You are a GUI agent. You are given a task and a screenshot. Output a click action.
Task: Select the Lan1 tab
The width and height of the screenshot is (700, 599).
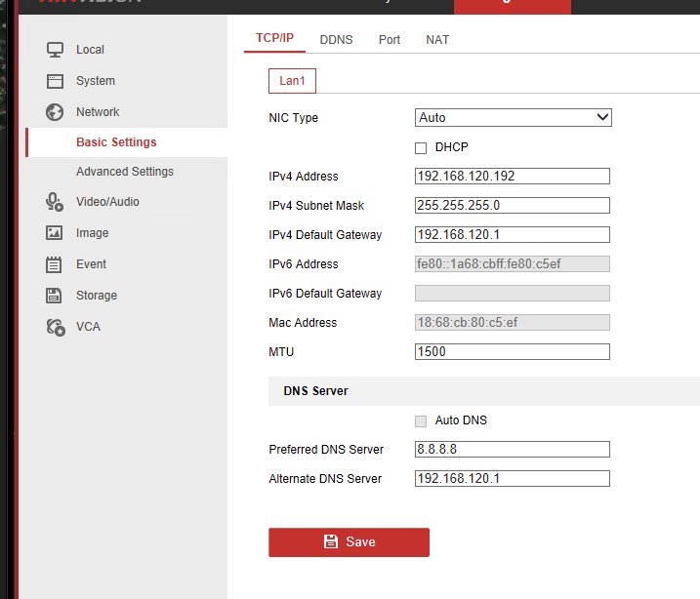(x=292, y=81)
